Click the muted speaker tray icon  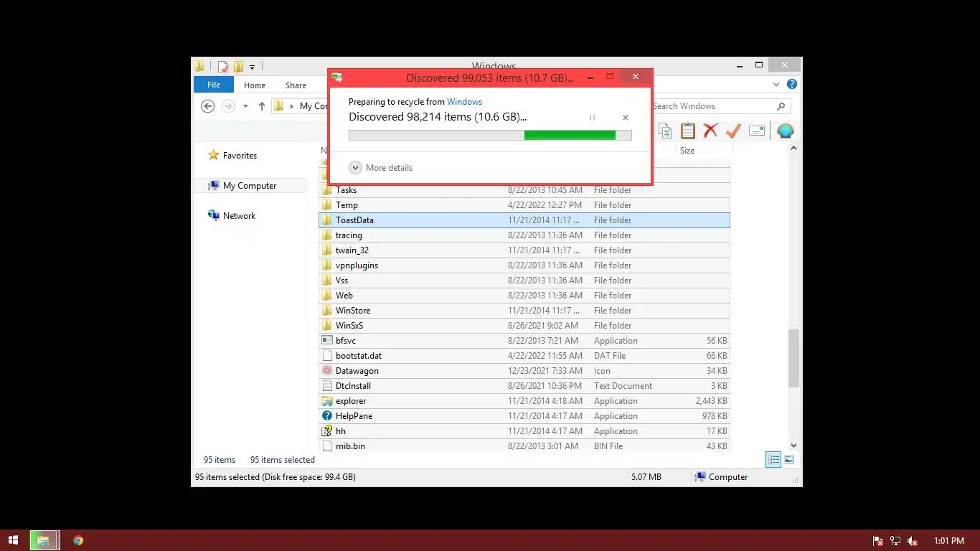(913, 541)
